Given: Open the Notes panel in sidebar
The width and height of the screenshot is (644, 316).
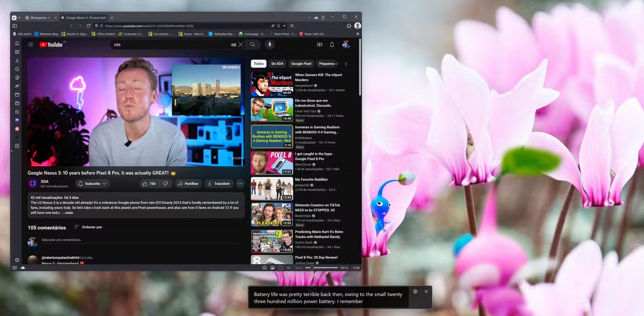Looking at the screenshot, I should tap(17, 78).
